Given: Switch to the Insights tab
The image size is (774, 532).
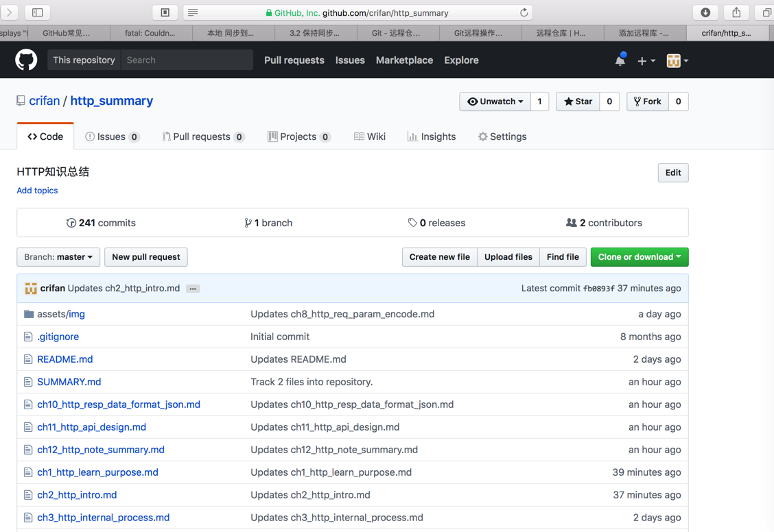Looking at the screenshot, I should coord(432,136).
